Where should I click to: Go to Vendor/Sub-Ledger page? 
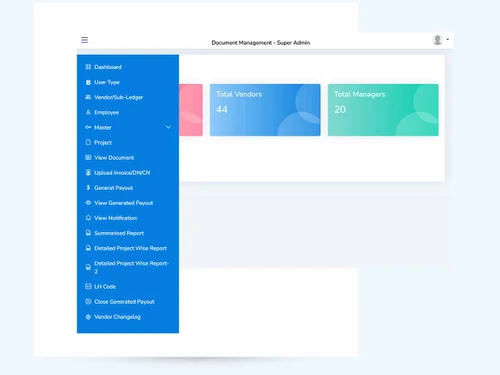[x=118, y=97]
